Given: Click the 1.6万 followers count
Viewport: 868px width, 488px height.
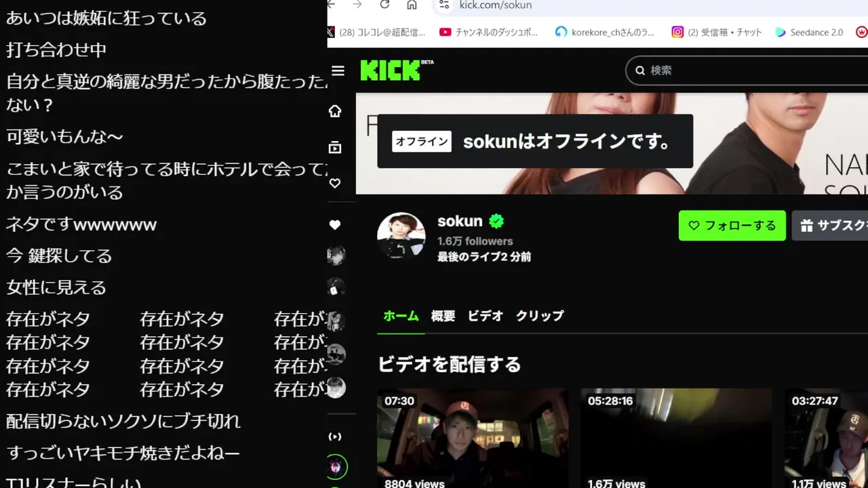Looking at the screenshot, I should [475, 241].
